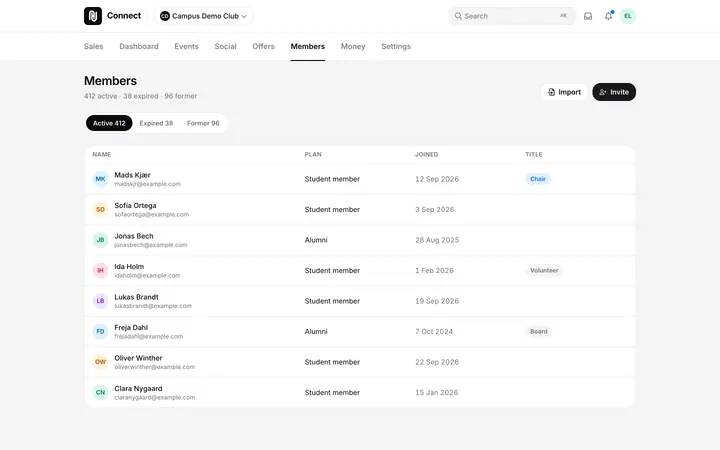Click the FD avatar for Freja Dahl
This screenshot has height=450, width=720.
point(101,332)
